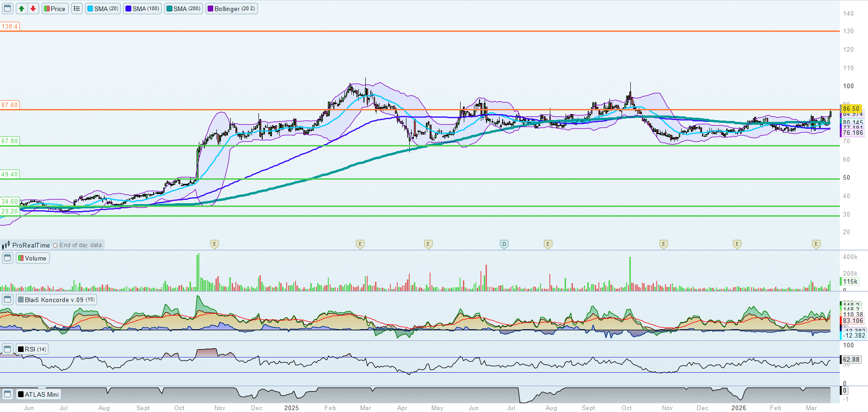
Task: Click the ATLAS Mini panel window icon
Action: coord(7,394)
